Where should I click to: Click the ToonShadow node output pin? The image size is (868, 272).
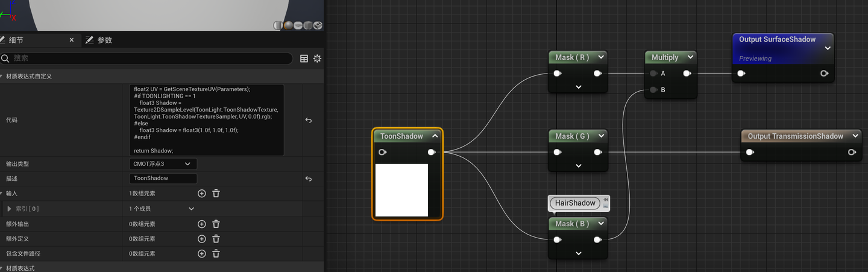coord(432,152)
